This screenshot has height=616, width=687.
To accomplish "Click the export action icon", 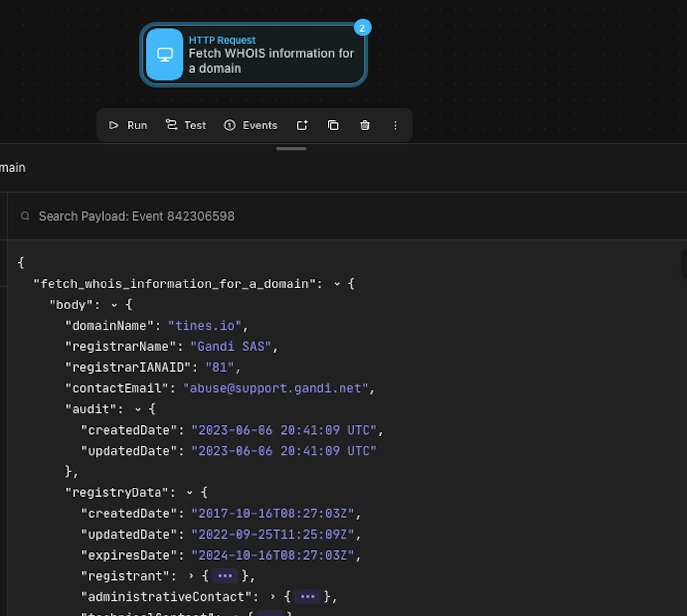I will 302,126.
